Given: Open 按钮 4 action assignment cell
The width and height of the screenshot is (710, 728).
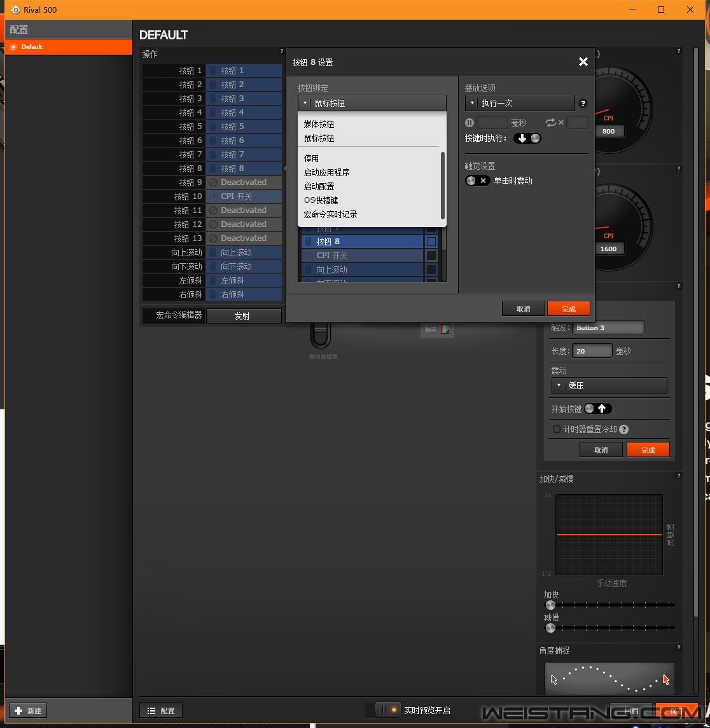Looking at the screenshot, I should 244,113.
